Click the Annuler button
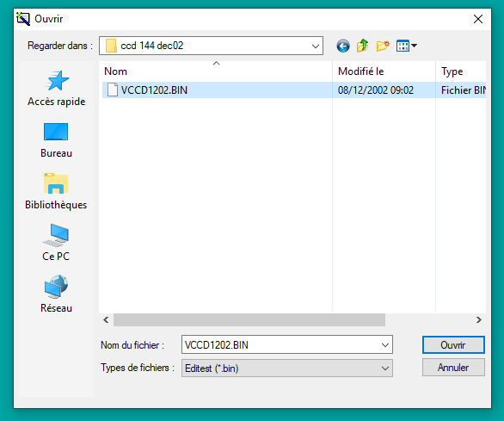Viewport: 504px width, 421px height. click(x=453, y=368)
